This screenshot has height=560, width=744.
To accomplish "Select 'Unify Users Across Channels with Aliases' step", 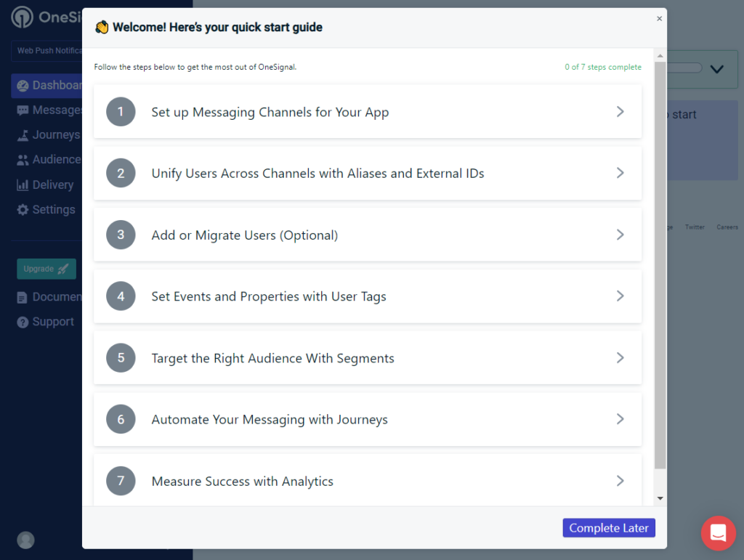I will point(368,173).
